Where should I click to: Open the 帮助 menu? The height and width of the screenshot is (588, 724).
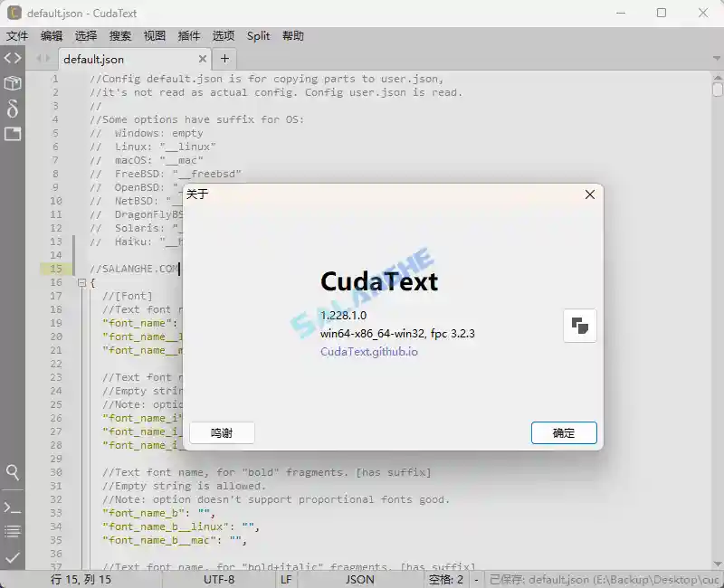click(x=294, y=36)
